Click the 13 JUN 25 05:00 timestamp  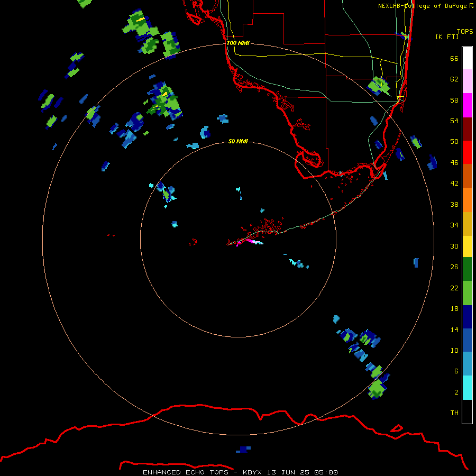tap(302, 472)
